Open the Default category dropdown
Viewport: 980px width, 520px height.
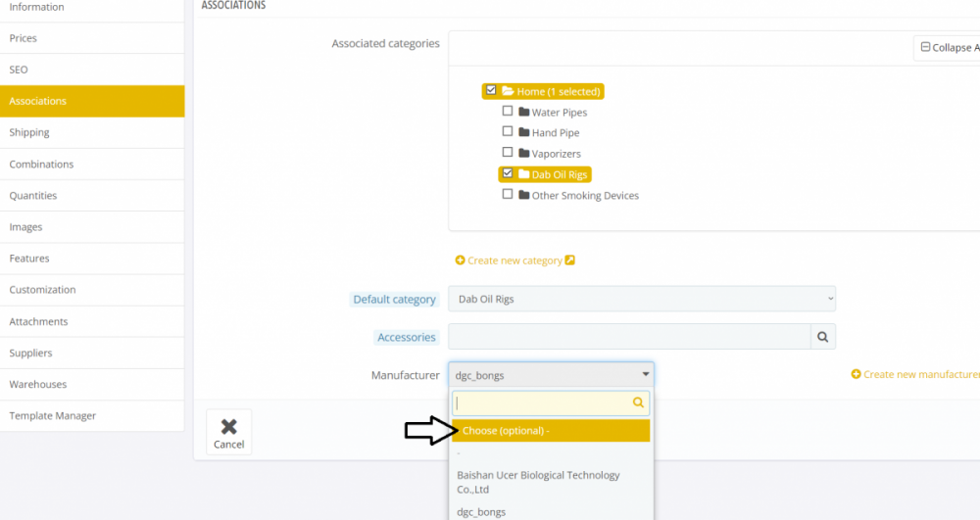[642, 299]
